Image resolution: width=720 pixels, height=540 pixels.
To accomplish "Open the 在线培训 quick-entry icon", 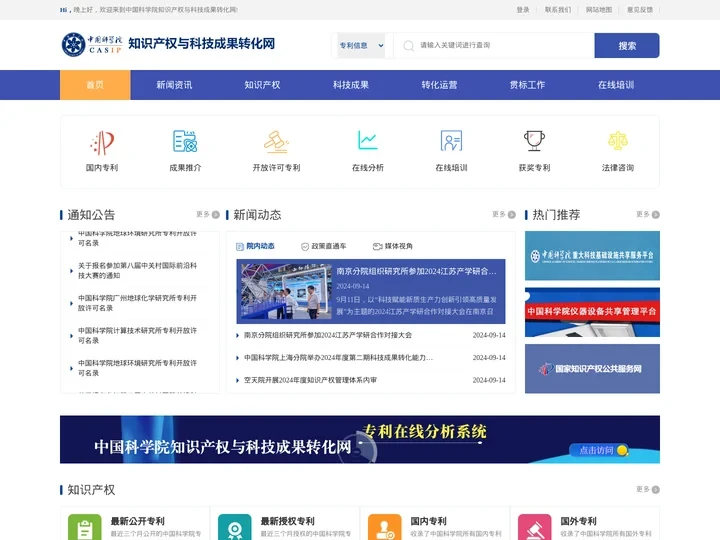I will (x=451, y=141).
